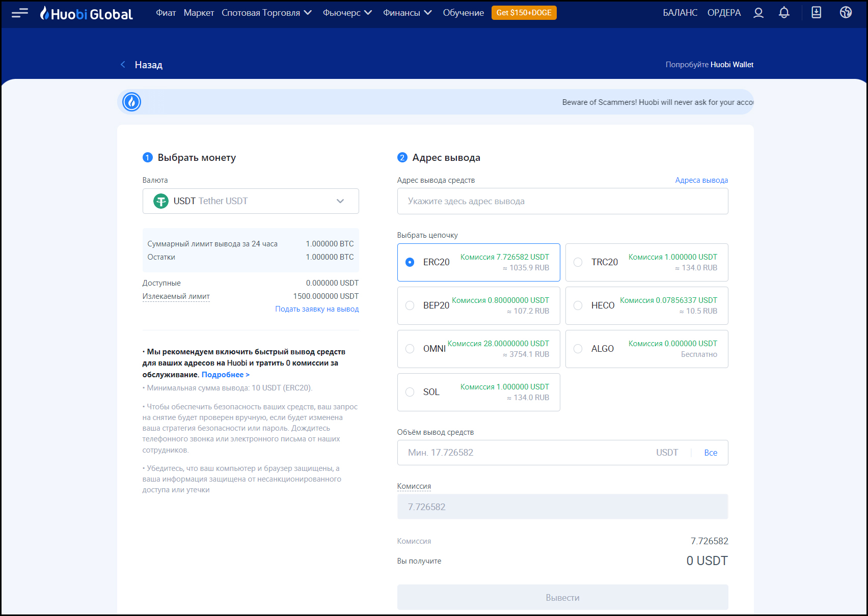
Task: Click the back arrow chevron icon
Action: [x=123, y=64]
